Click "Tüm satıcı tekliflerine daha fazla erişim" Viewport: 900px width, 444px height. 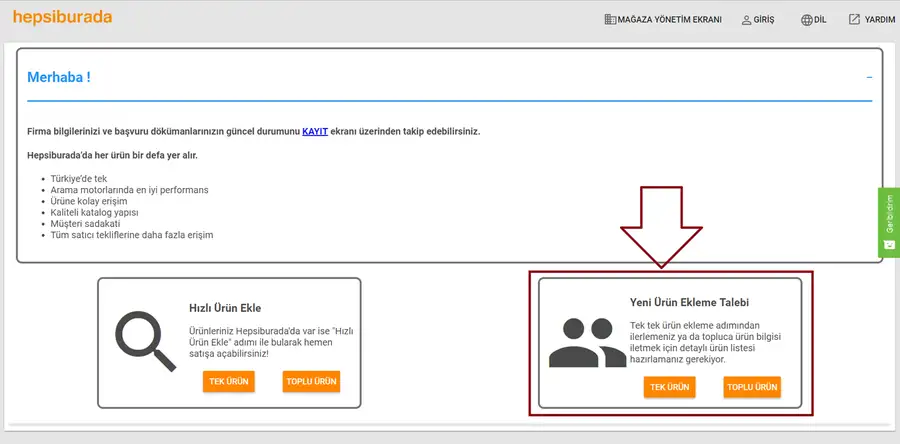(131, 235)
